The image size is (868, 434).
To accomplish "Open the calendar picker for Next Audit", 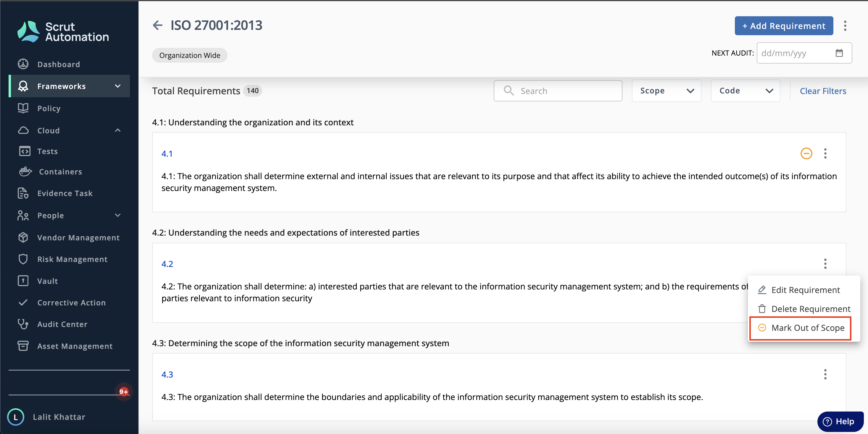I will coord(839,53).
